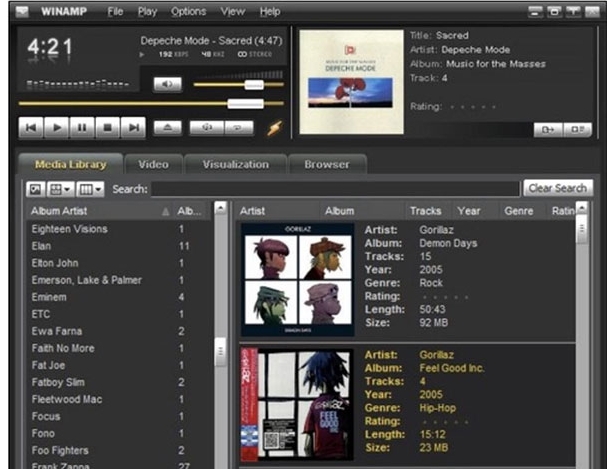Select Focus in artist list
The image size is (613, 469).
tap(119, 416)
